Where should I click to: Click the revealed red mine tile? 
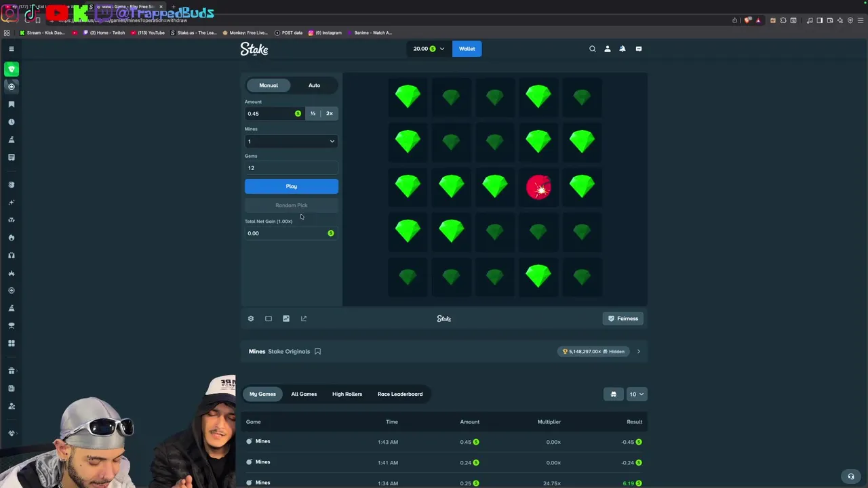pos(538,187)
